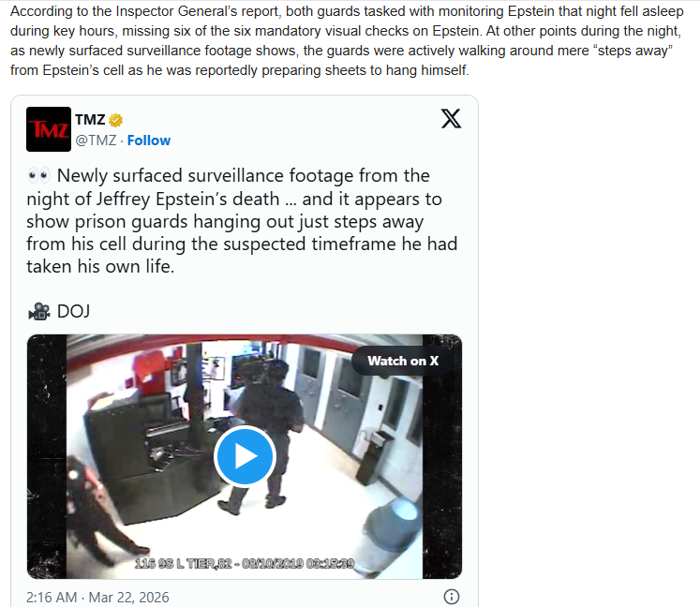Open the 2:16 AM Mar 22, 2026 timestamp
The image size is (700, 607).
pos(97,598)
